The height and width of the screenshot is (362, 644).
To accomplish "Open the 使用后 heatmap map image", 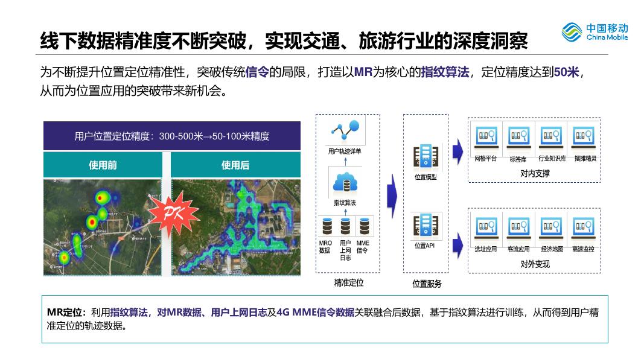I will 236,227.
